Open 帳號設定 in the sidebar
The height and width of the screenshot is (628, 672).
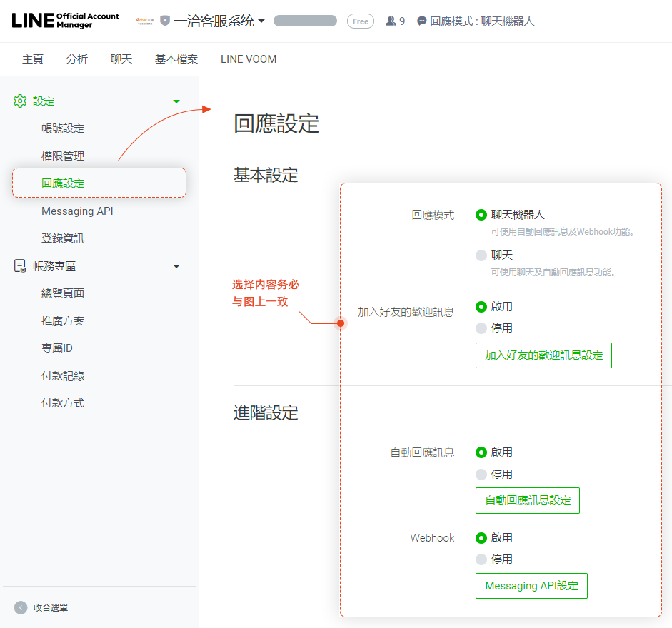coord(63,128)
